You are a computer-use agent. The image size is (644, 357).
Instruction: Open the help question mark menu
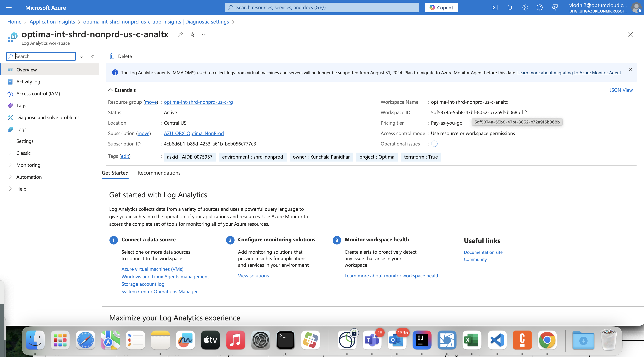[x=539, y=7]
